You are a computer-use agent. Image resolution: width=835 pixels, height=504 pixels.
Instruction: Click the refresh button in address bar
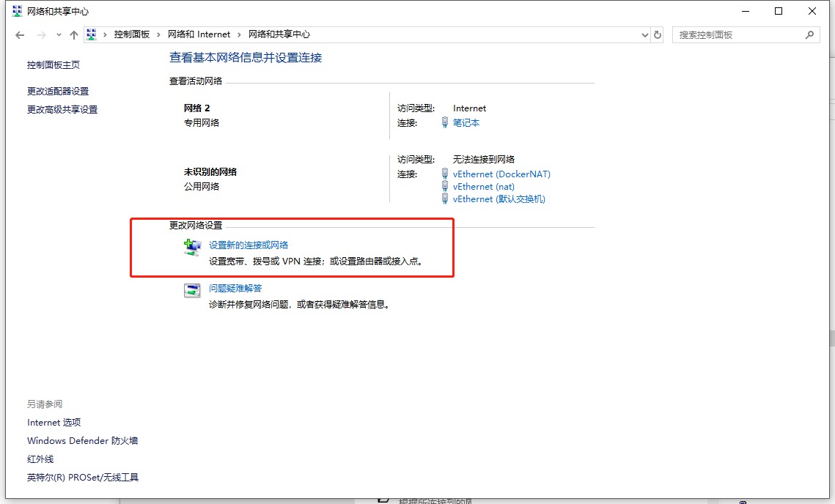[x=658, y=34]
